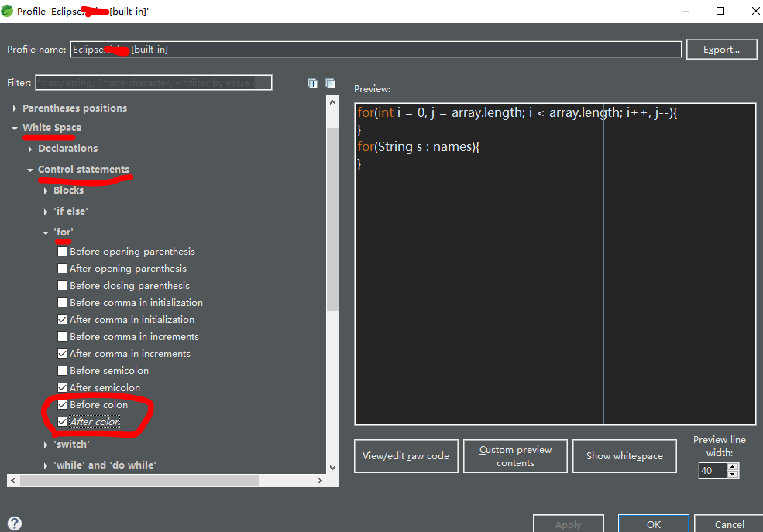Select 'Control statements' tree label
Image resolution: width=763 pixels, height=532 pixels.
coord(84,170)
